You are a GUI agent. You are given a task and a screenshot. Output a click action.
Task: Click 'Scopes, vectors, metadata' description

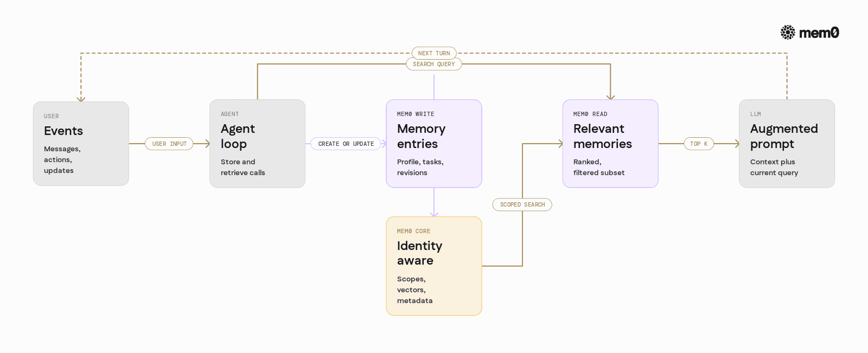[x=415, y=290]
